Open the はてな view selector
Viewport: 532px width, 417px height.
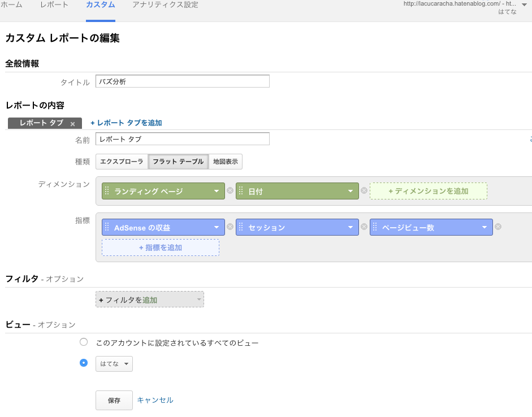pyautogui.click(x=114, y=364)
